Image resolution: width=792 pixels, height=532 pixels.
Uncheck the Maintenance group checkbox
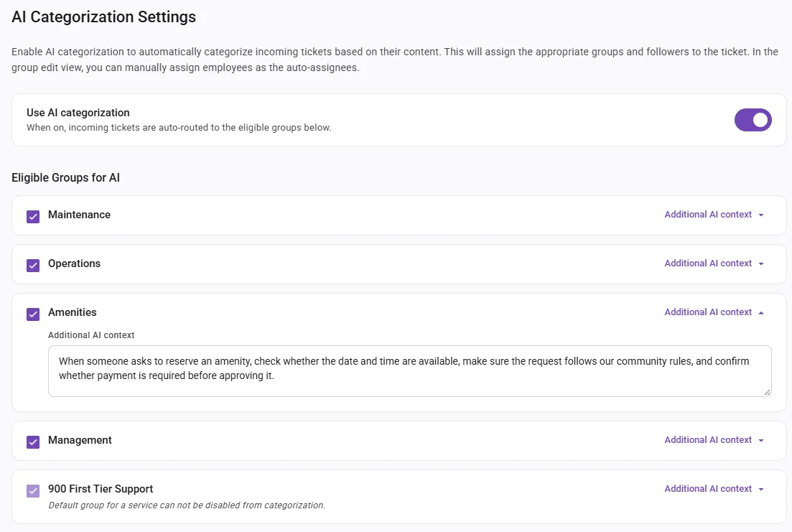(x=33, y=216)
